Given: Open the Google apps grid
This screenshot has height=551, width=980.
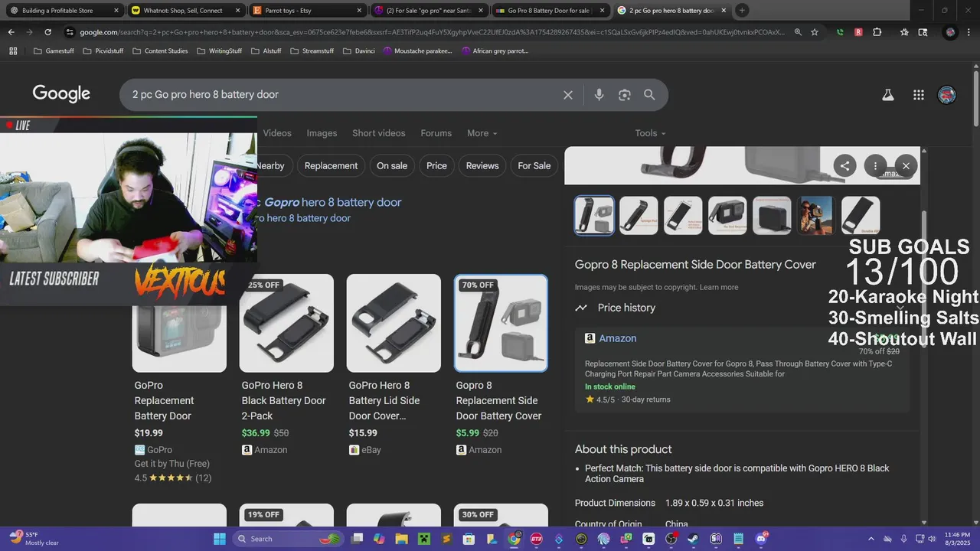Looking at the screenshot, I should pyautogui.click(x=919, y=95).
